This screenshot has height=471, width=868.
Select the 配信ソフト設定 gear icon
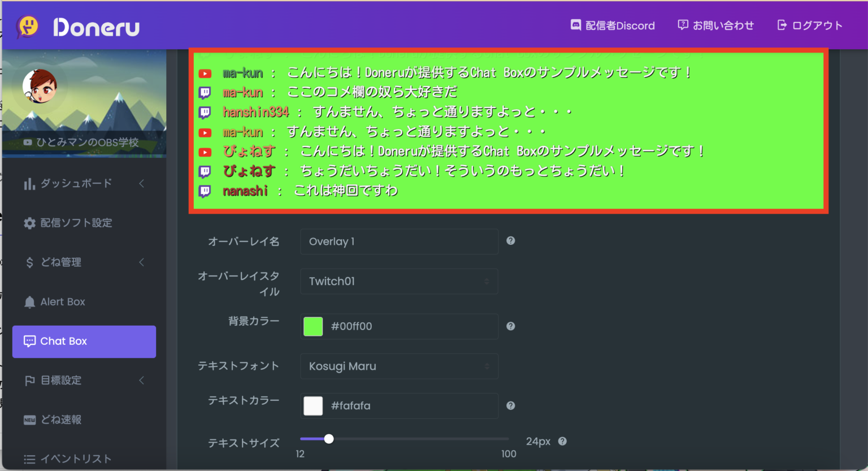(30, 223)
